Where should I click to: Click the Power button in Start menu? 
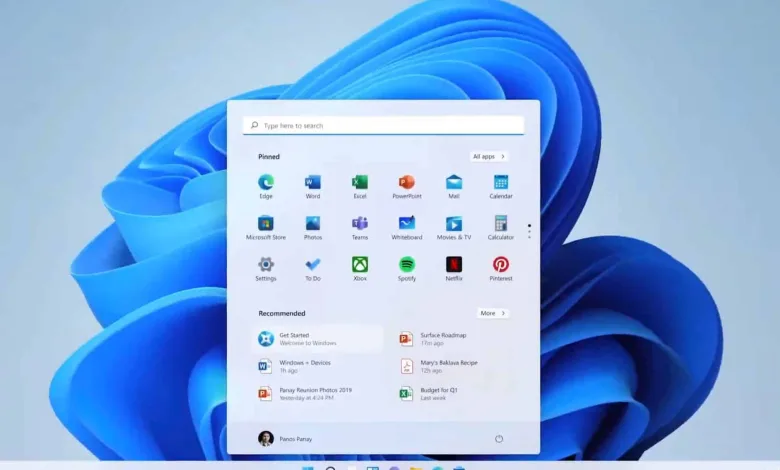click(x=499, y=438)
